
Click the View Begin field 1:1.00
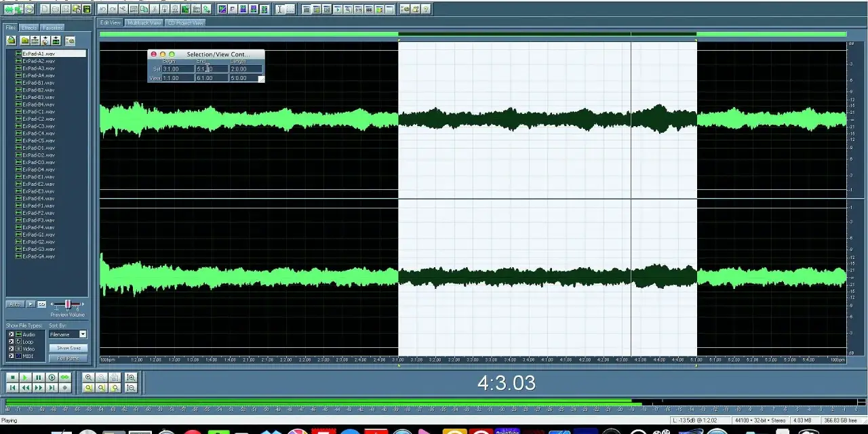pyautogui.click(x=178, y=78)
